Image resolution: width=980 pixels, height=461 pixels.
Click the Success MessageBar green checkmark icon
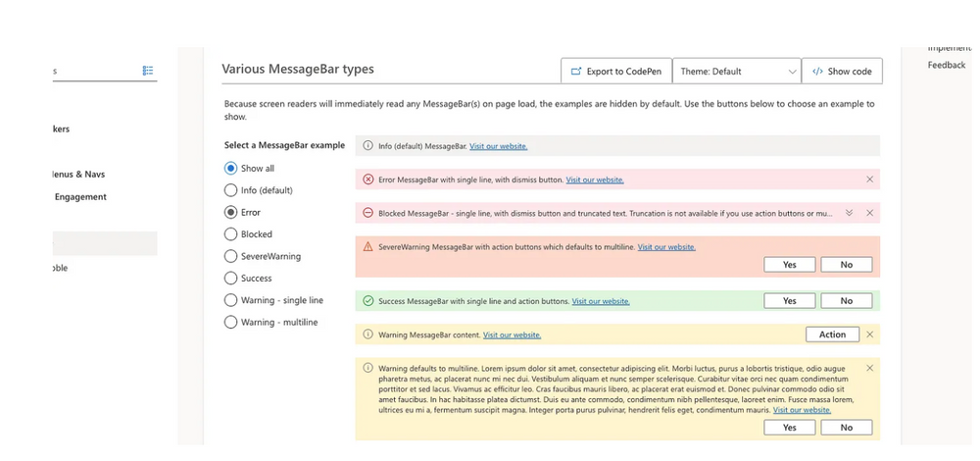[x=368, y=301]
